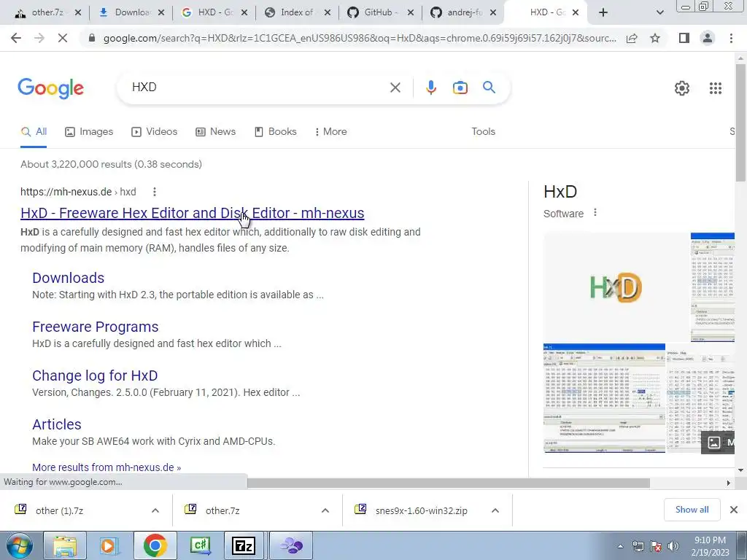This screenshot has width=747, height=560.
Task: Bookmark this page with star icon
Action: pos(655,38)
